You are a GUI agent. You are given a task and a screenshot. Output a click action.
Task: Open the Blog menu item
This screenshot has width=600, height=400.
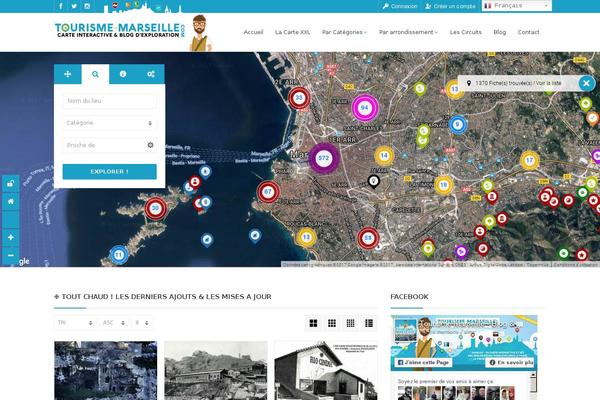500,32
